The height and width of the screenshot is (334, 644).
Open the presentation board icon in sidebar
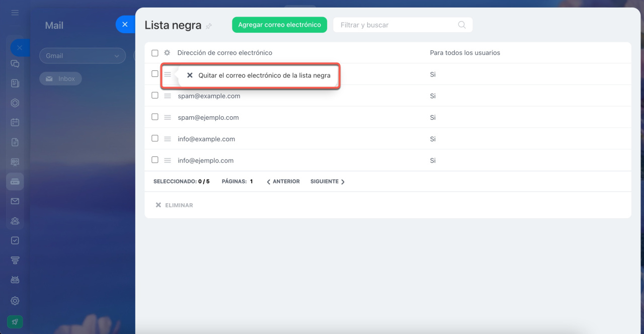pyautogui.click(x=15, y=162)
